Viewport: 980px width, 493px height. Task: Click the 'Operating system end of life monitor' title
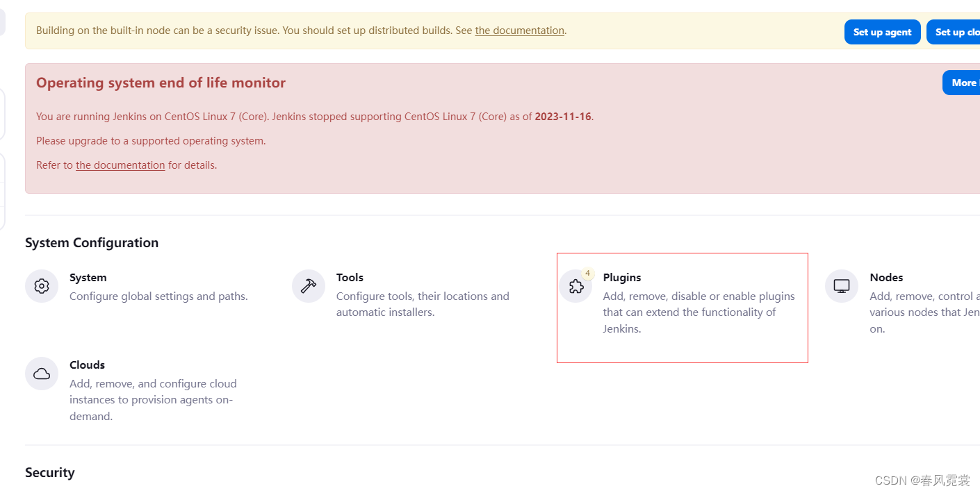[161, 83]
